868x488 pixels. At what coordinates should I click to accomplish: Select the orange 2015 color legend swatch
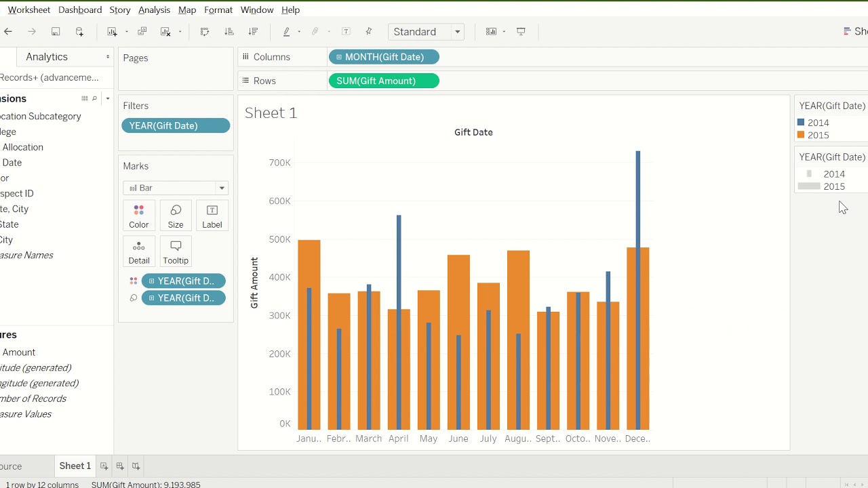pos(801,135)
